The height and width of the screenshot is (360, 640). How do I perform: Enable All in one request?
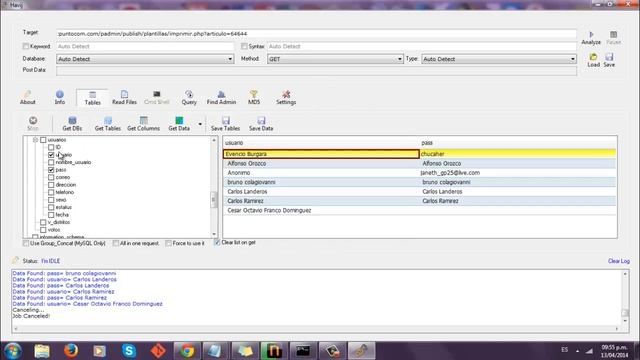tap(116, 243)
